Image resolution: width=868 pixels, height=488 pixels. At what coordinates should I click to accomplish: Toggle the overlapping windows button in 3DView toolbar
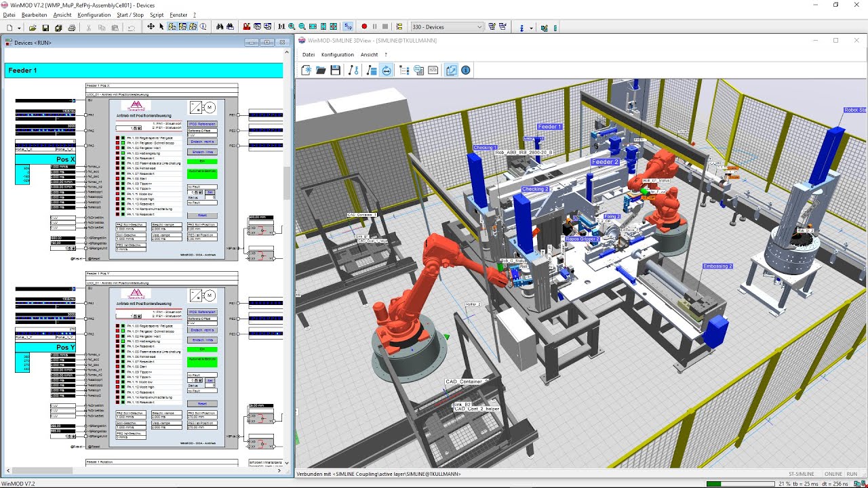coord(451,70)
